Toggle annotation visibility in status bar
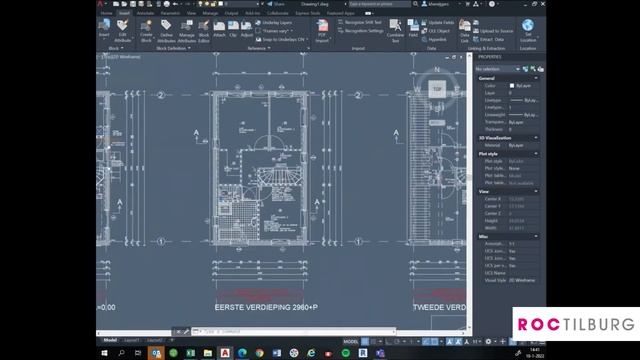This screenshot has width=640, height=360. 449,342
